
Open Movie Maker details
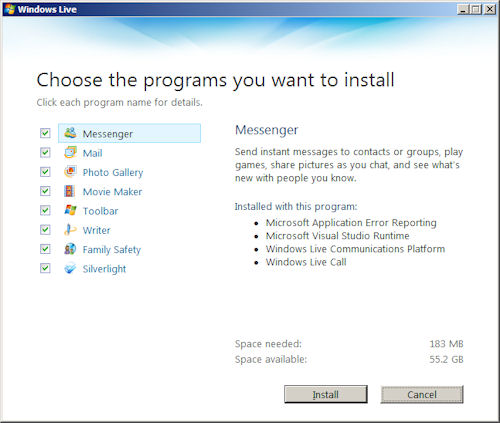tap(112, 192)
